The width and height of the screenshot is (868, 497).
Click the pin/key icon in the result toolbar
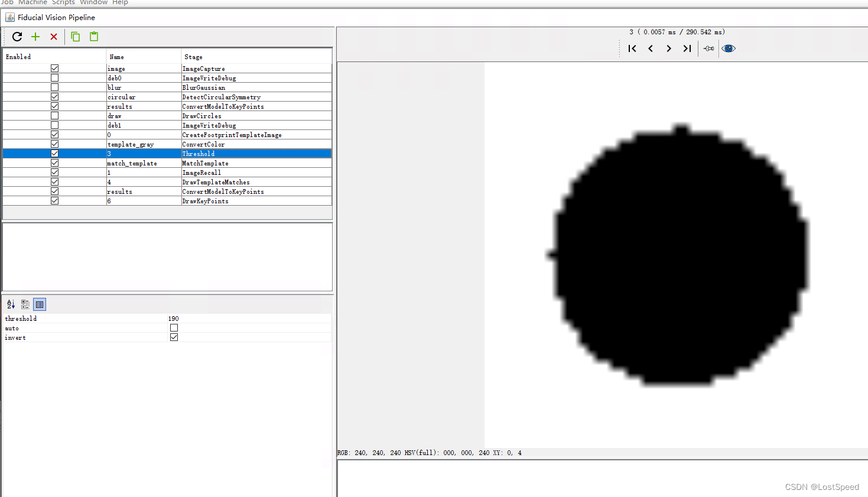[x=709, y=48]
